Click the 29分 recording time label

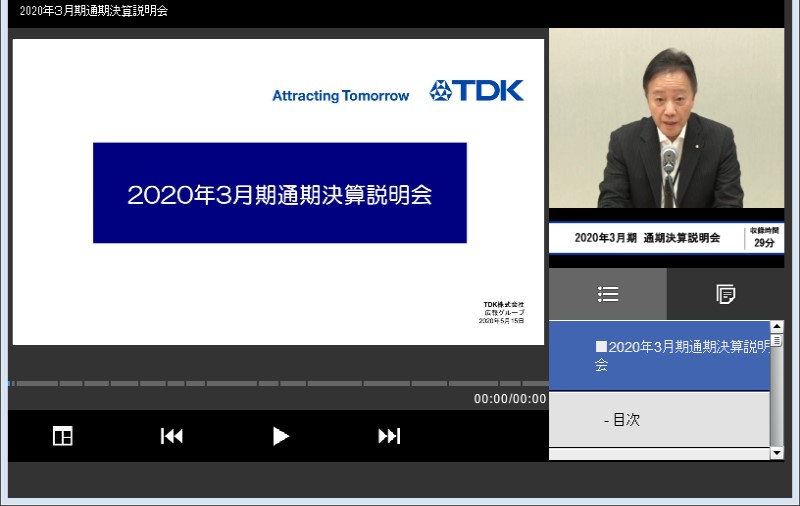pos(764,243)
